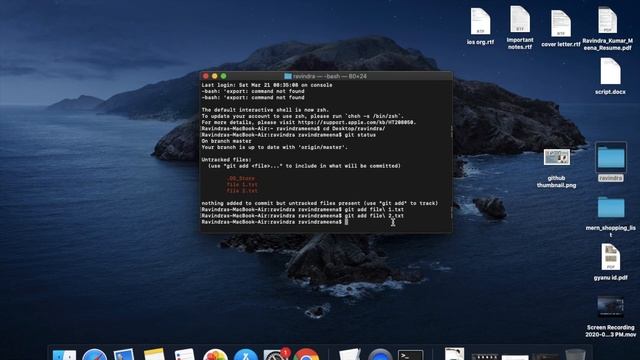Click the "Untracked files:" heading
This screenshot has width=640, height=360.
227,160
